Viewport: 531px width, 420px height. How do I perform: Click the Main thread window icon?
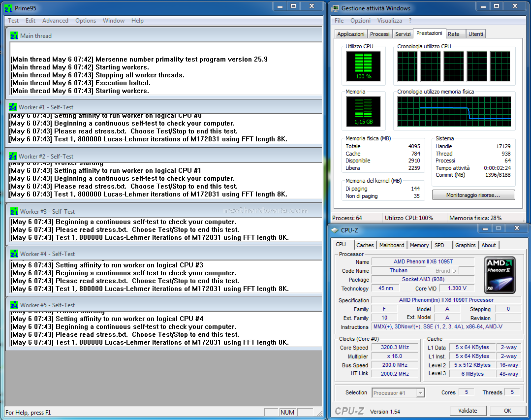click(14, 35)
